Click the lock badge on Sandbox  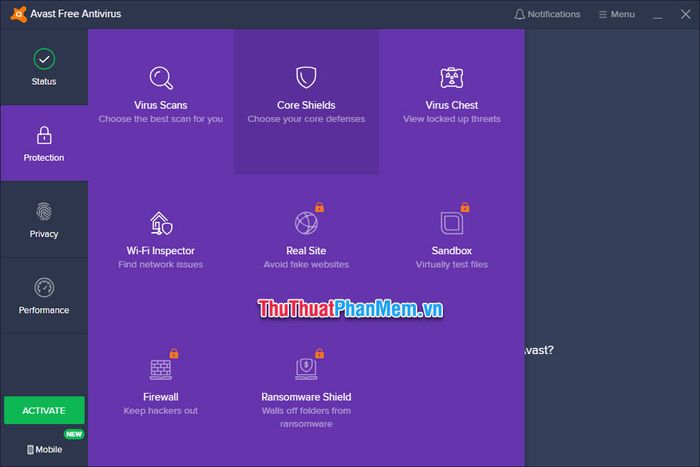click(465, 207)
